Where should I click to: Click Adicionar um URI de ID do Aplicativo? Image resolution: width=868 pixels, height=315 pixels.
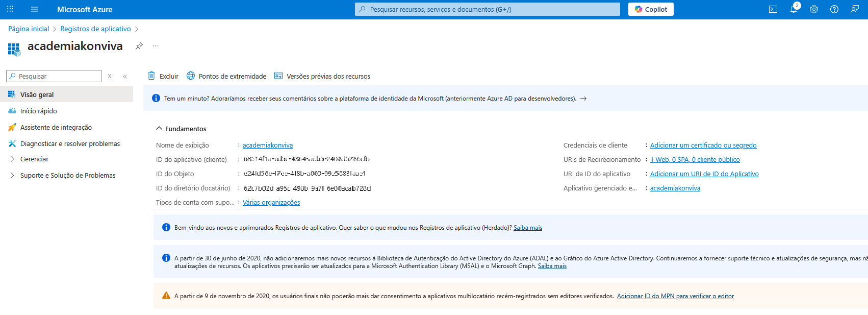tap(704, 174)
